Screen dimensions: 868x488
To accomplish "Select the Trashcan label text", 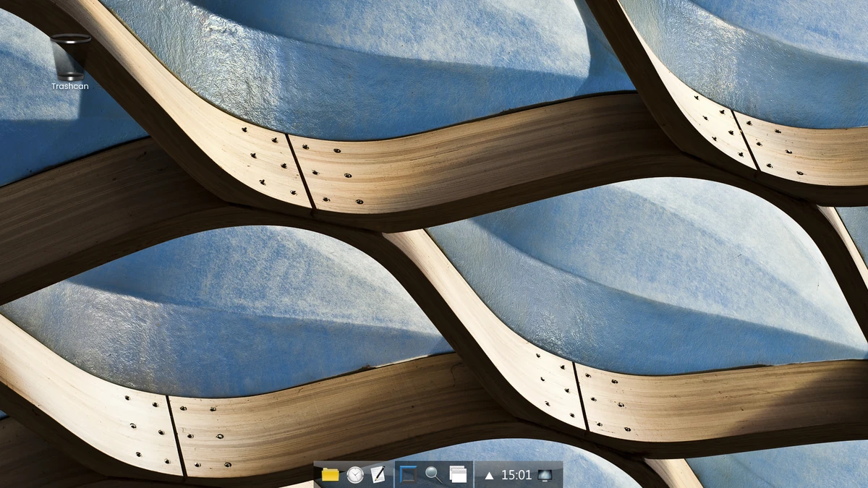I will (x=70, y=87).
